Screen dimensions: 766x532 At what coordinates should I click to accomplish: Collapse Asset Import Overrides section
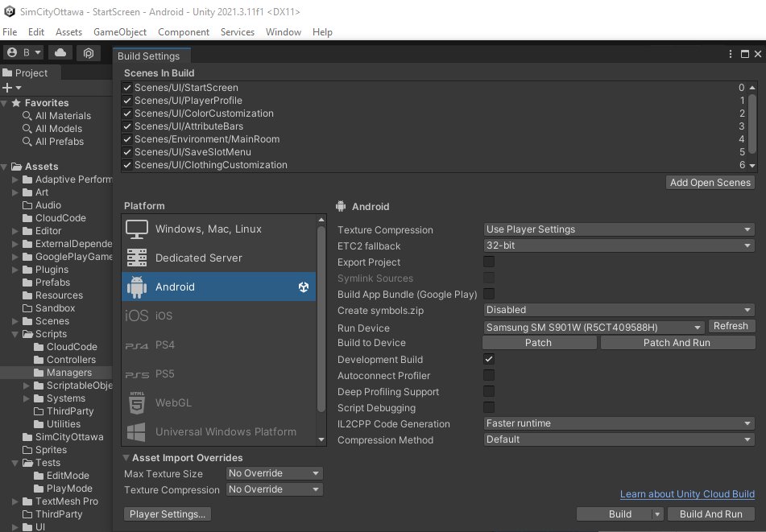pyautogui.click(x=126, y=458)
